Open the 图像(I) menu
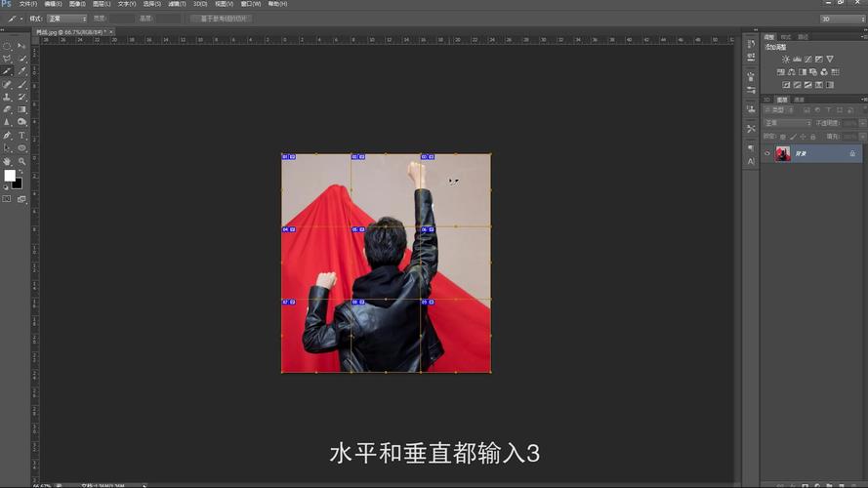The image size is (868, 488). (x=77, y=4)
